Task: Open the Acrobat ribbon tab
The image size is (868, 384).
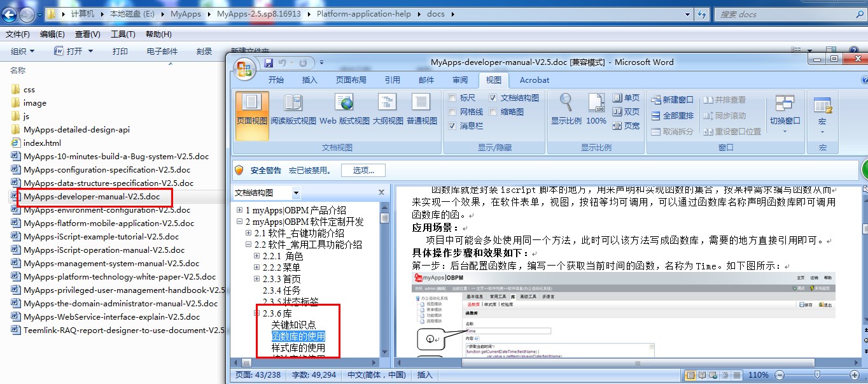Action: (x=535, y=80)
